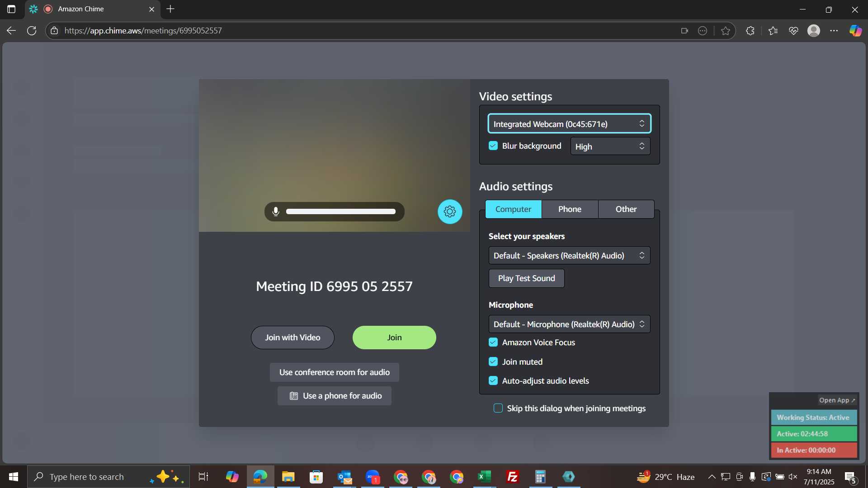
Task: Click Open App in the tracker widget
Action: point(837,400)
